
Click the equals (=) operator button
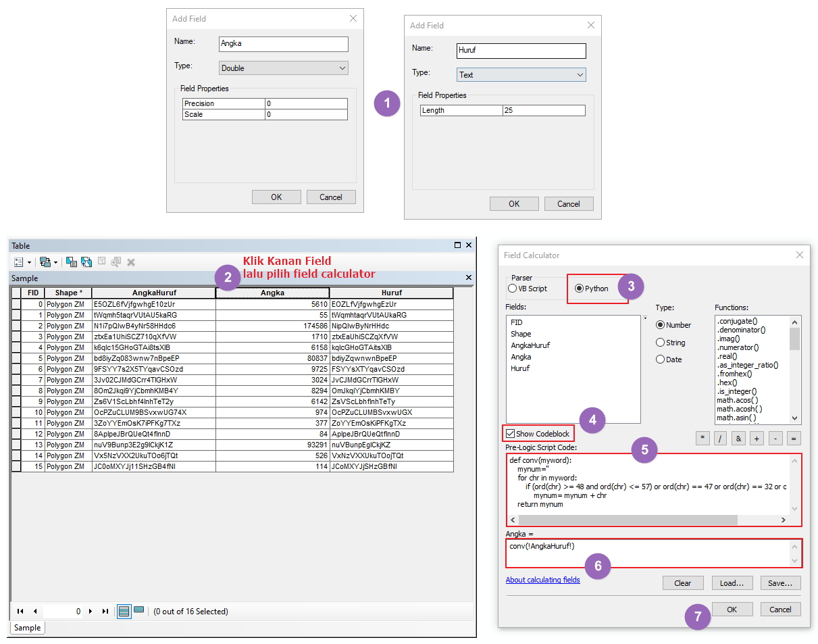tap(794, 438)
